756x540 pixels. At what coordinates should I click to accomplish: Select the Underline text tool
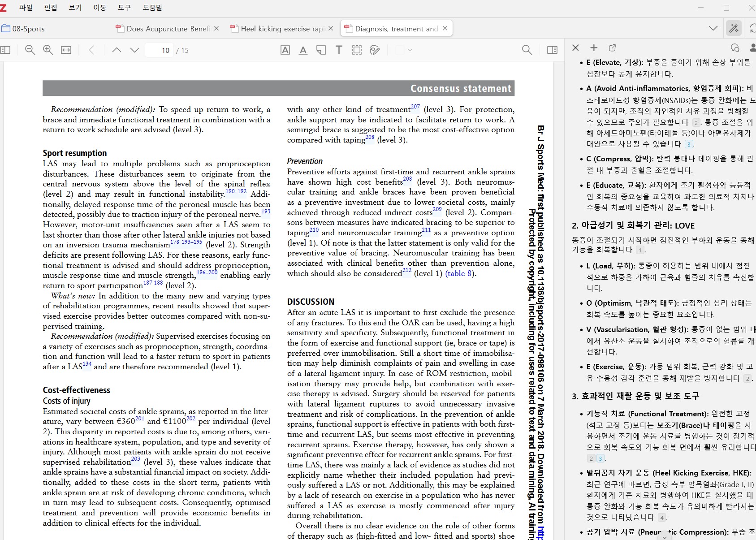(303, 50)
